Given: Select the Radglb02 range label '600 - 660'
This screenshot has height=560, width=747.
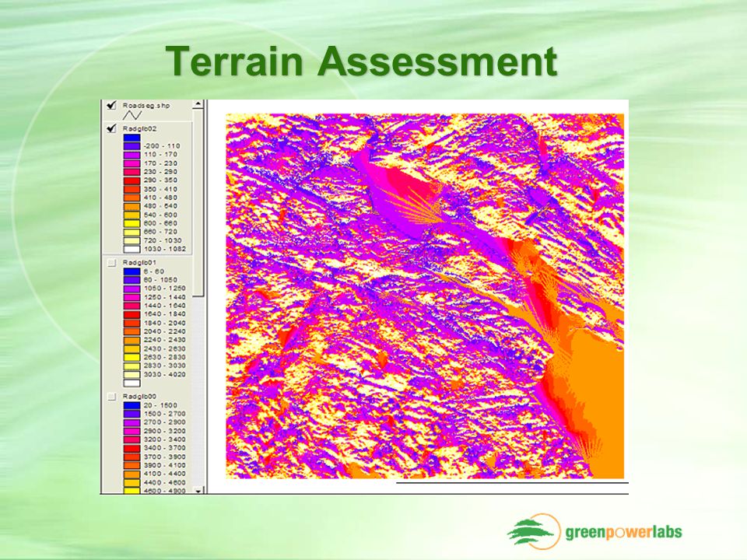Looking at the screenshot, I should [x=160, y=223].
